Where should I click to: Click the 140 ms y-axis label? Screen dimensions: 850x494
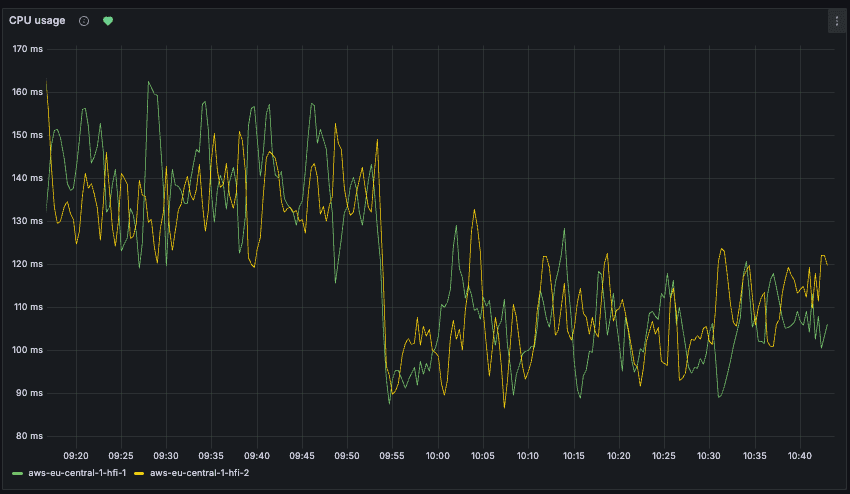(28, 178)
